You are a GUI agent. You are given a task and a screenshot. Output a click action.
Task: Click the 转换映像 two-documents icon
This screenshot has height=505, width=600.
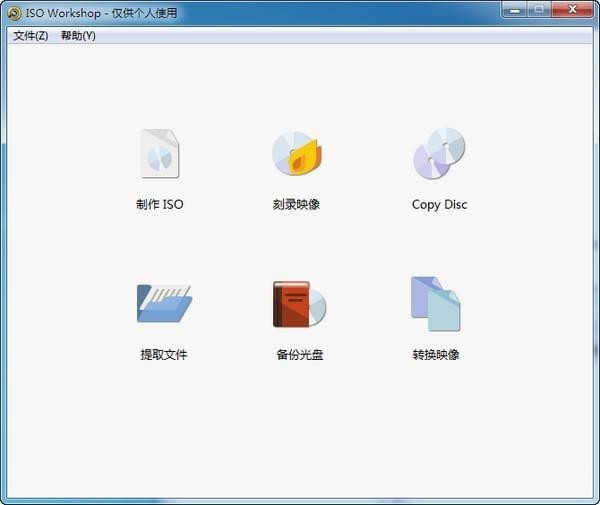point(436,304)
